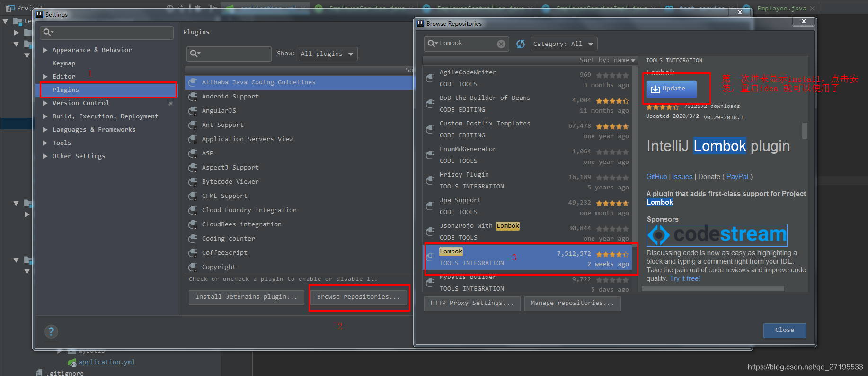Click the AgileCodeWriter repository plugin icon
This screenshot has width=868, height=376.
430,78
